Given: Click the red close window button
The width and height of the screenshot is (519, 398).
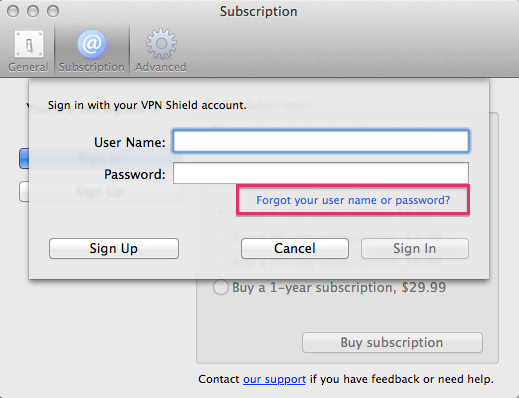Looking at the screenshot, I should [x=13, y=11].
